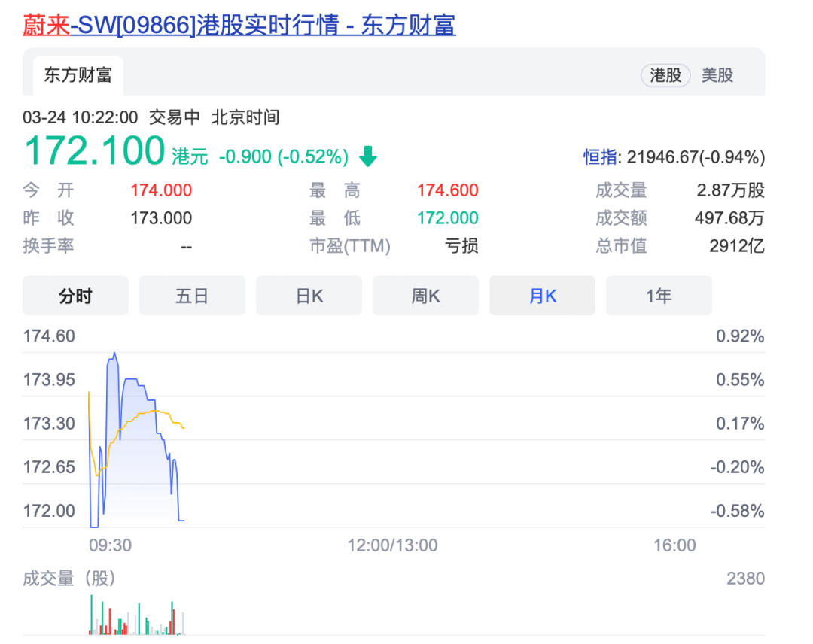Click the 今开 value 174.000
Image resolution: width=813 pixels, height=644 pixels.
[x=161, y=190]
